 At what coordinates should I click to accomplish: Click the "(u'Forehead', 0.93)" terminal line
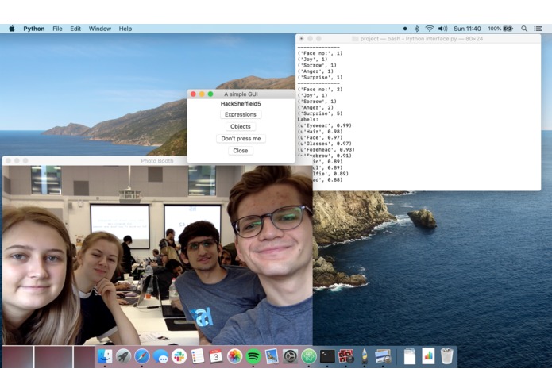pyautogui.click(x=326, y=149)
